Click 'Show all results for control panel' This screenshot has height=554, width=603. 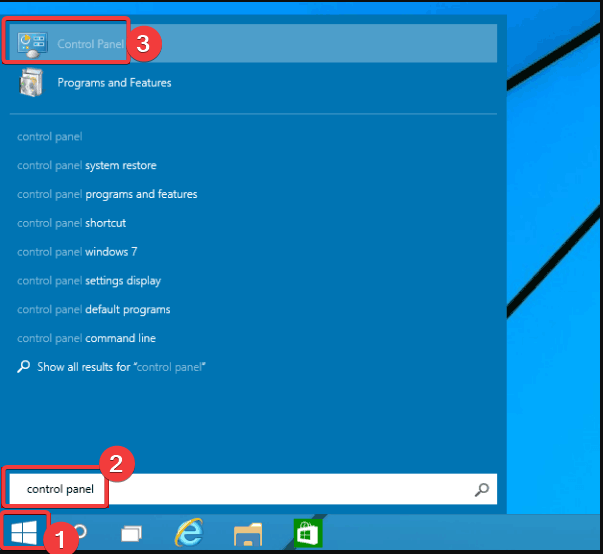pos(112,367)
